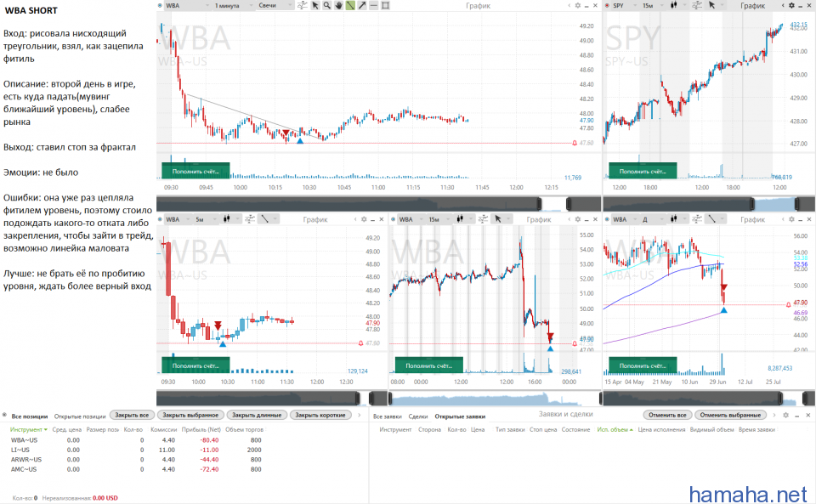Toggle link indicator on positions panel
This screenshot has width=816, height=504.
(x=4, y=415)
